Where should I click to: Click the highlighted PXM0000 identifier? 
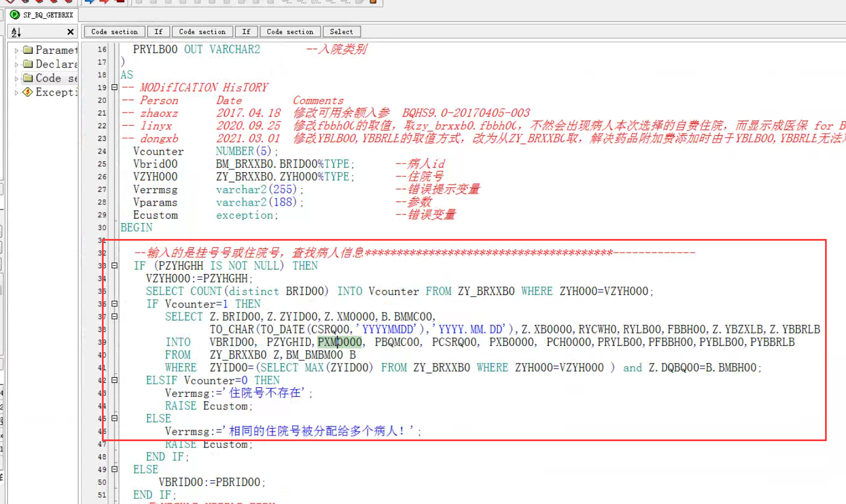tap(340, 342)
